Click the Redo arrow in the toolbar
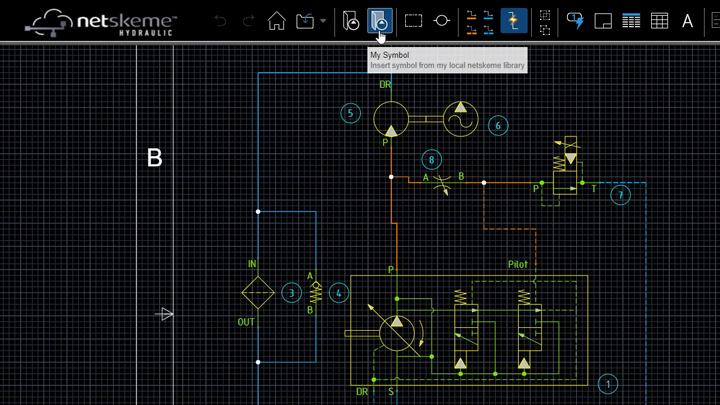 pos(248,21)
